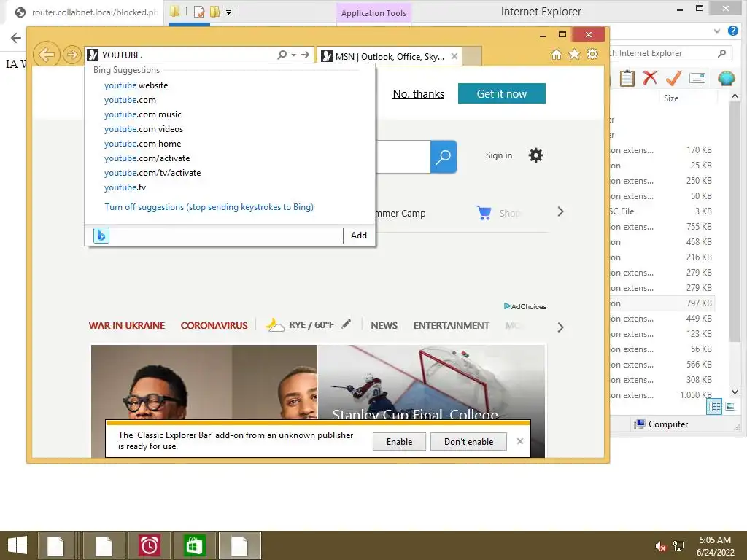747x560 pixels.
Task: Click the Bing search provider icon
Action: pos(101,236)
